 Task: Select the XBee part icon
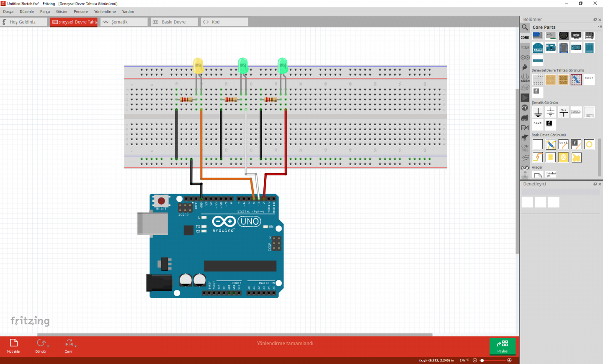[x=538, y=48]
